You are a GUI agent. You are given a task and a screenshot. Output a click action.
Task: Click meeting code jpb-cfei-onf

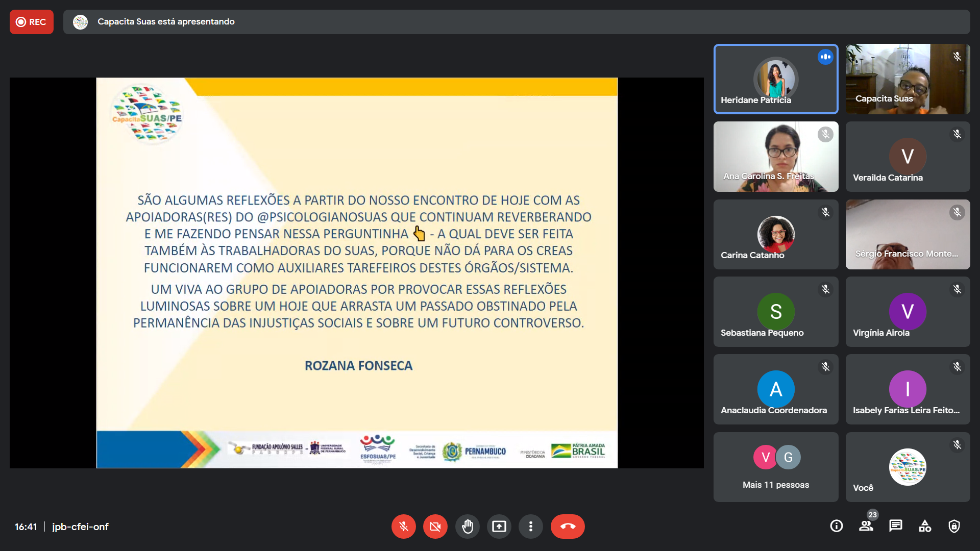point(80,527)
